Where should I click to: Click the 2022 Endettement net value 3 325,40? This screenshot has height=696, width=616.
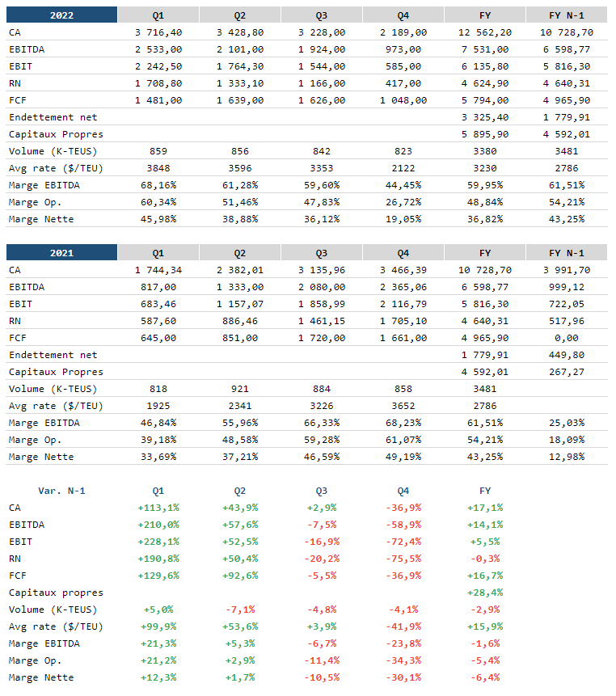pyautogui.click(x=485, y=117)
